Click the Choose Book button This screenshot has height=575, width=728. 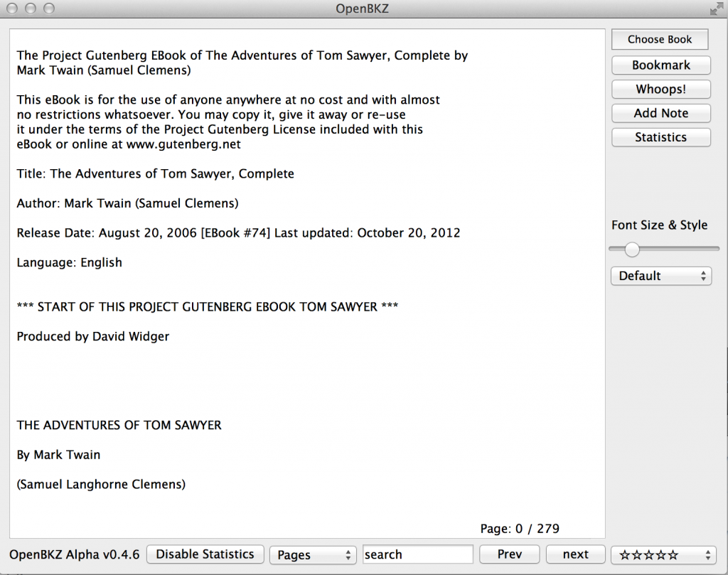click(x=660, y=40)
